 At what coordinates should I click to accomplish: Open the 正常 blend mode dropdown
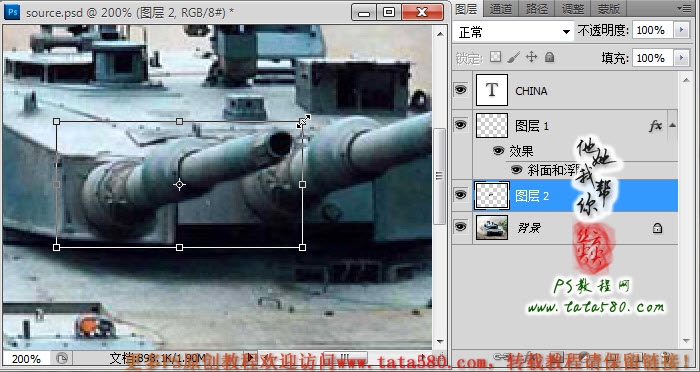513,32
